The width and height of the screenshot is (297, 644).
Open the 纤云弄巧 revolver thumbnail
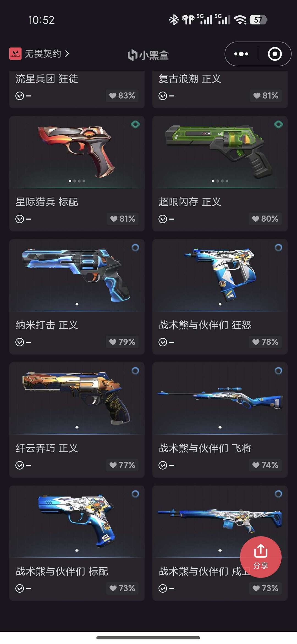[x=77, y=398]
